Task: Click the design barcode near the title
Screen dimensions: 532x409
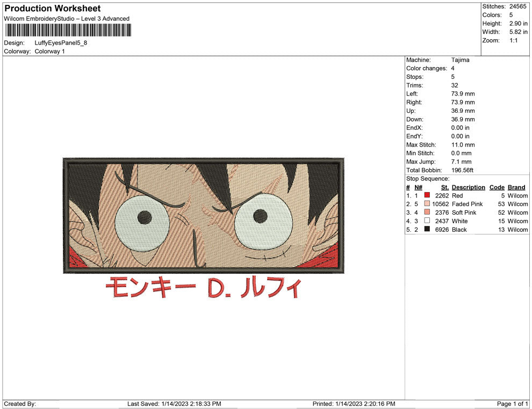Action: click(x=67, y=30)
